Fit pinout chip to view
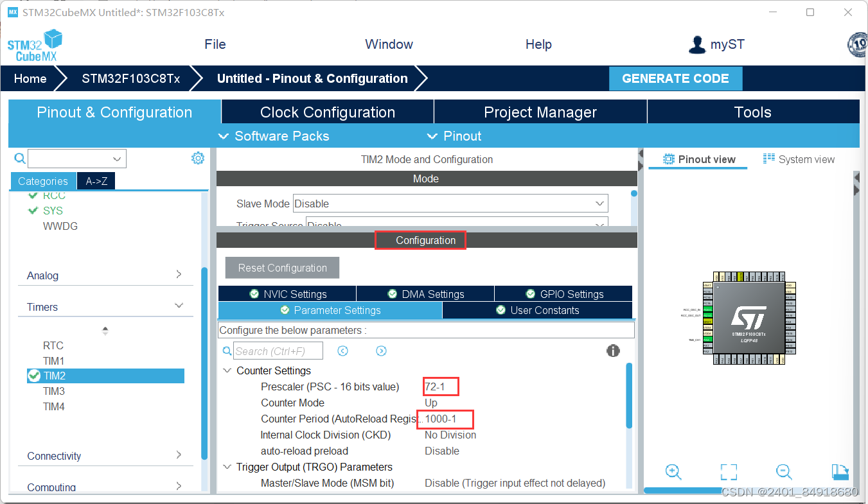The height and width of the screenshot is (504, 868). [729, 472]
